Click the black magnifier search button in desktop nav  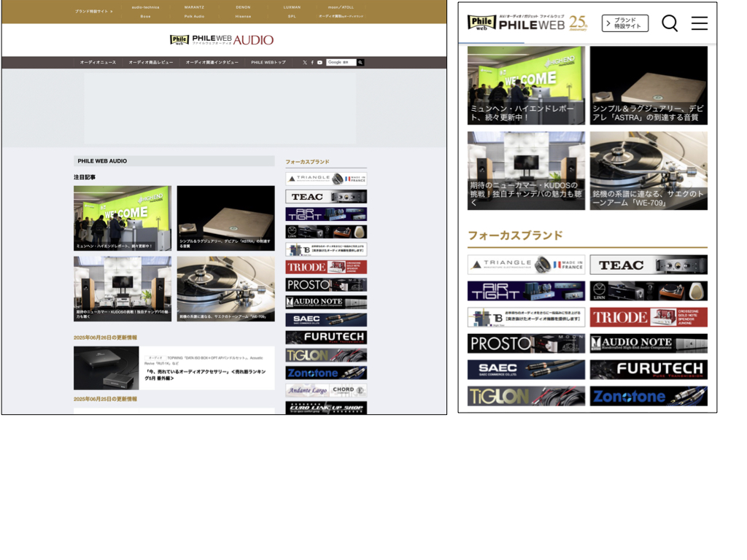tap(360, 63)
